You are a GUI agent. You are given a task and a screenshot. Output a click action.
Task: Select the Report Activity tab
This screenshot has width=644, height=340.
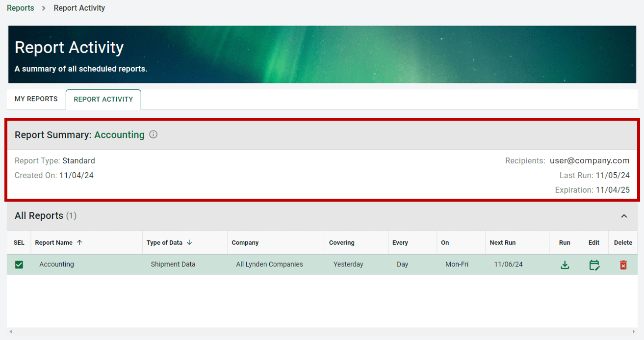103,100
